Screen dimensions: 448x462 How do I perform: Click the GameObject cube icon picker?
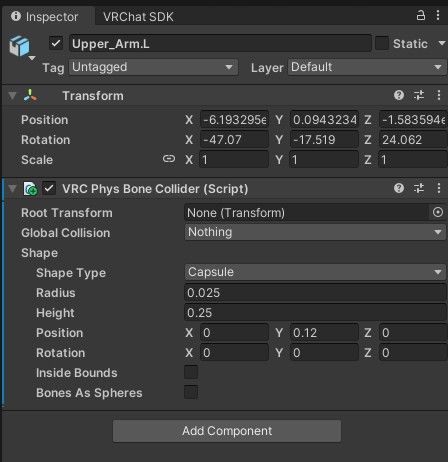[x=21, y=47]
